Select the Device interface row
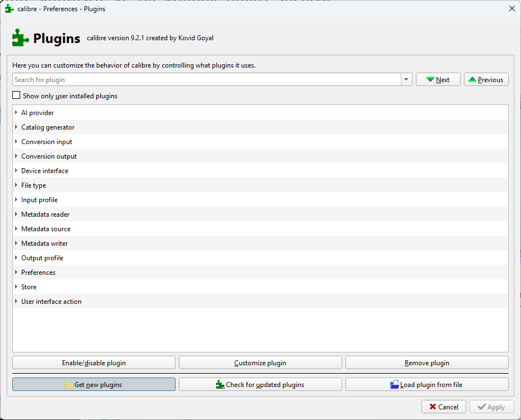521x420 pixels. click(x=45, y=171)
